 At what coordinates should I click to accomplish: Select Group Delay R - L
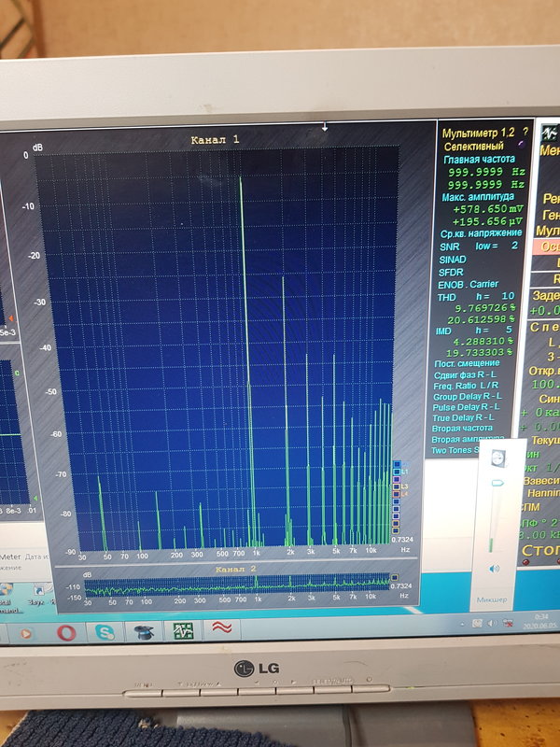point(468,396)
